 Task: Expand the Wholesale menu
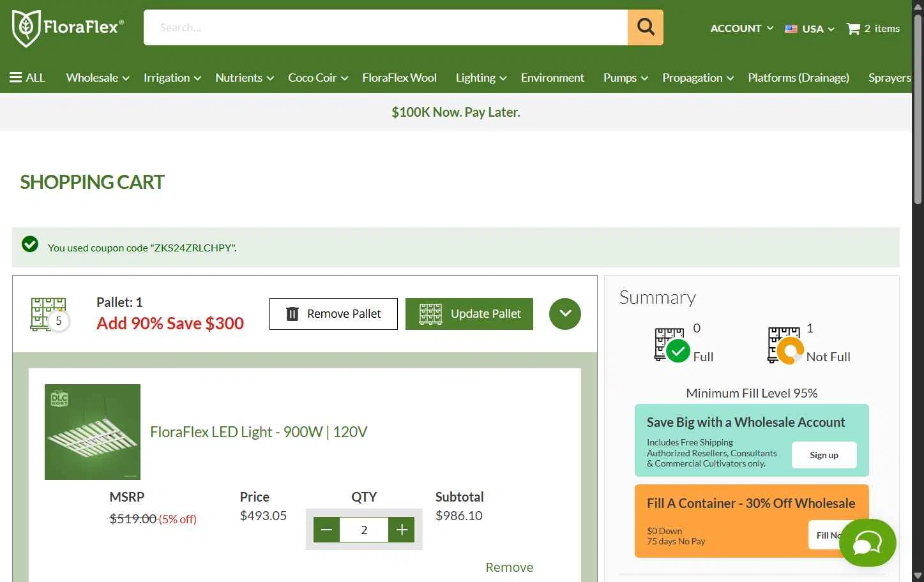[98, 78]
